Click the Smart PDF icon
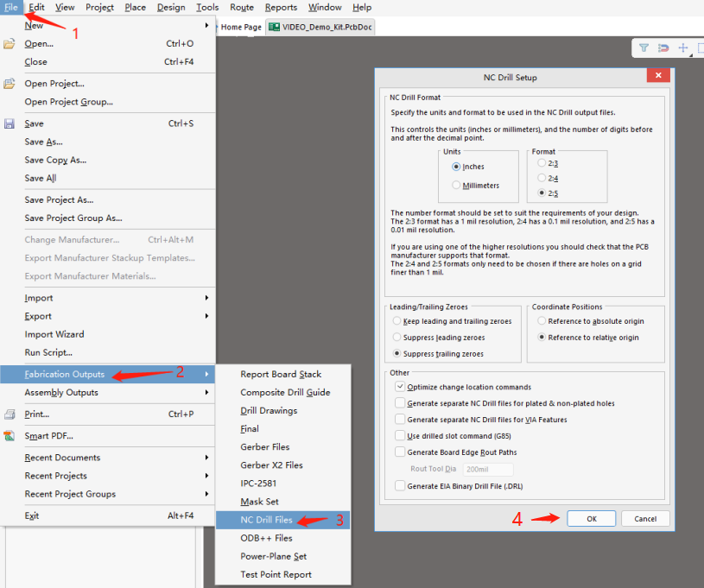704x588 pixels. pyautogui.click(x=10, y=436)
